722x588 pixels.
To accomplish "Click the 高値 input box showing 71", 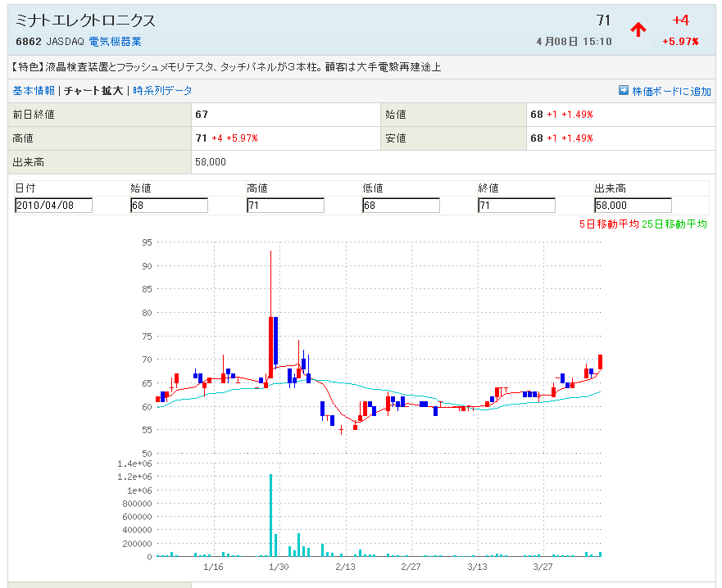I will (x=285, y=206).
